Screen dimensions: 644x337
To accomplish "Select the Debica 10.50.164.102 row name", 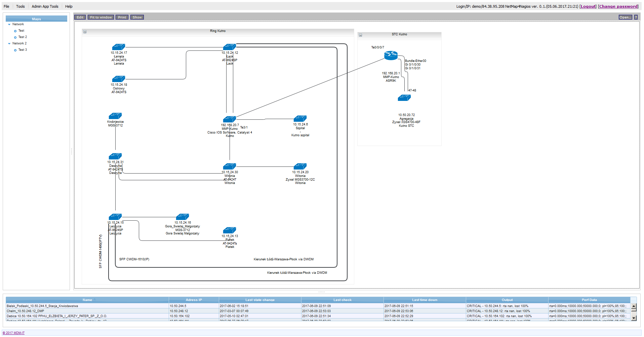I will coord(57,316).
